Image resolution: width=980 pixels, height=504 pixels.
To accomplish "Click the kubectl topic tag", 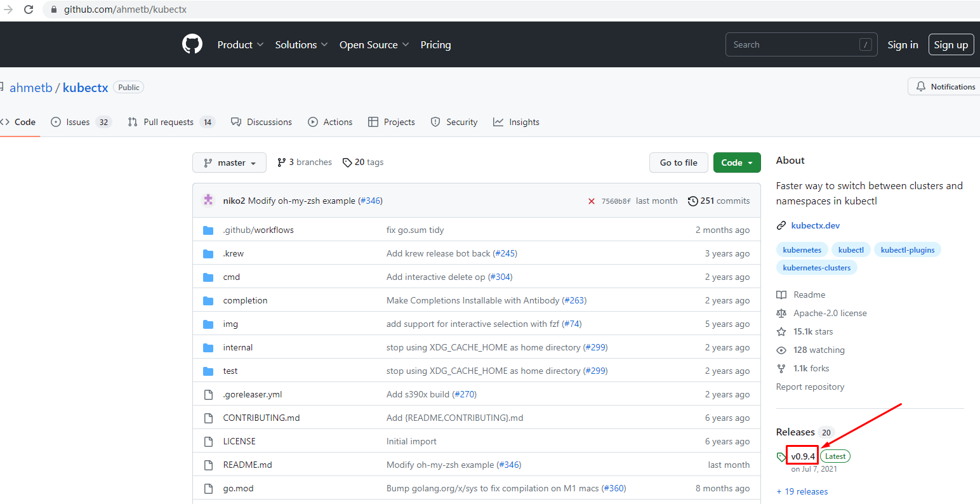I will pos(851,250).
